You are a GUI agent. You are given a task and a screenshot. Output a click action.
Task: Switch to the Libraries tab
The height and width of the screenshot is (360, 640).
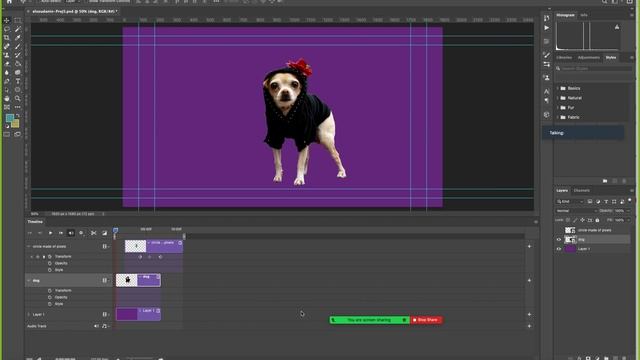point(564,58)
